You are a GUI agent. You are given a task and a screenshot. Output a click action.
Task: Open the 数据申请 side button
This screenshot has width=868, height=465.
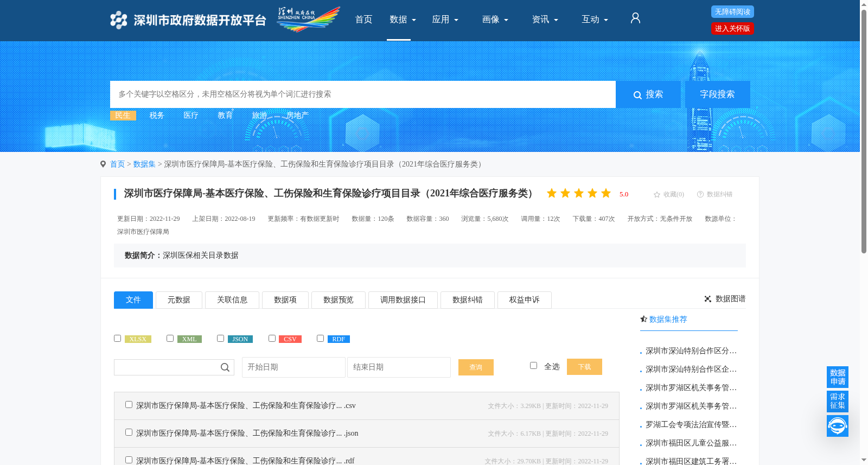click(838, 377)
